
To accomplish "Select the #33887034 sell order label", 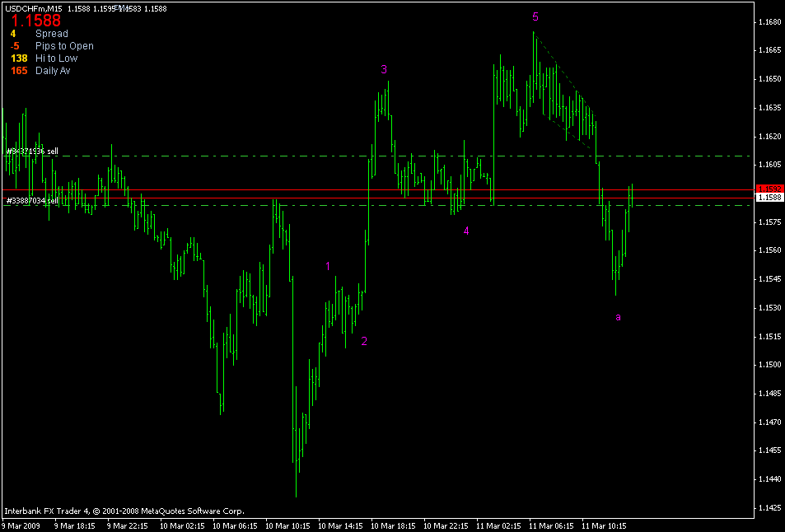I will pos(30,200).
